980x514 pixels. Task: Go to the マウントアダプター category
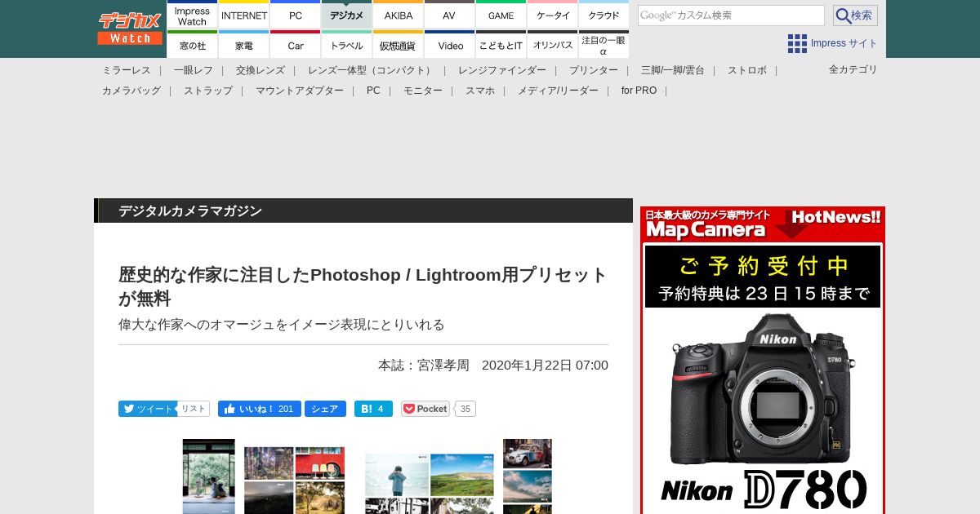point(300,91)
